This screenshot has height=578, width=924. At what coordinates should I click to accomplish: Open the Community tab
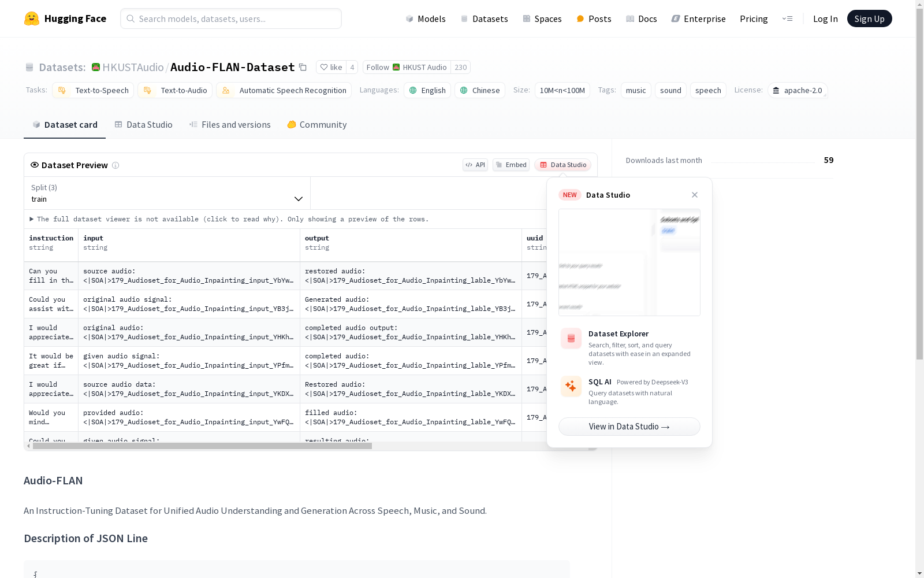pyautogui.click(x=317, y=125)
